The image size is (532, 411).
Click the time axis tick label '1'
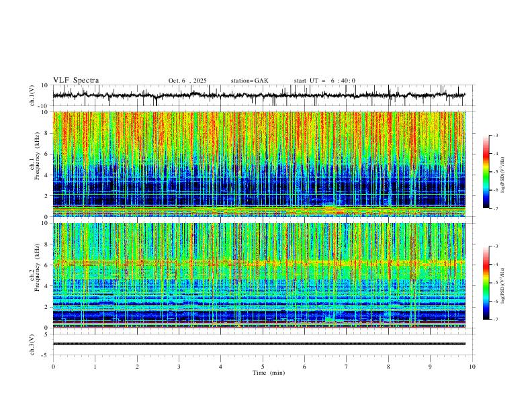click(x=95, y=367)
